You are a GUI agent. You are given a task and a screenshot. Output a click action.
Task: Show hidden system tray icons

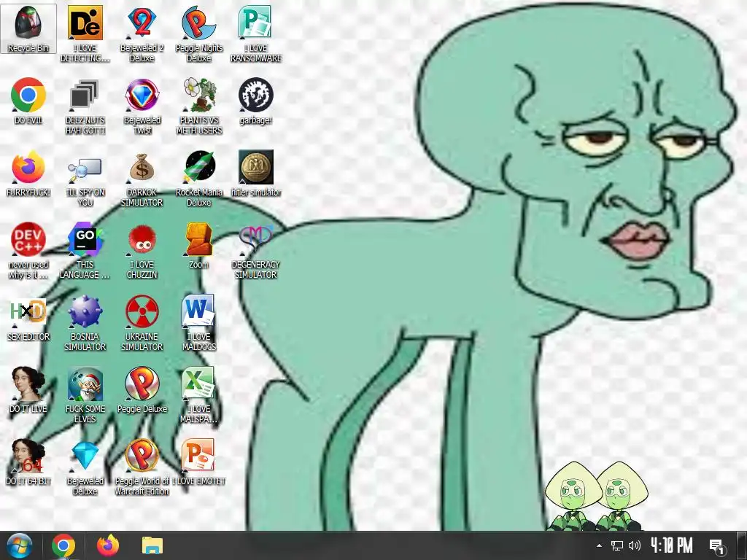pos(599,545)
